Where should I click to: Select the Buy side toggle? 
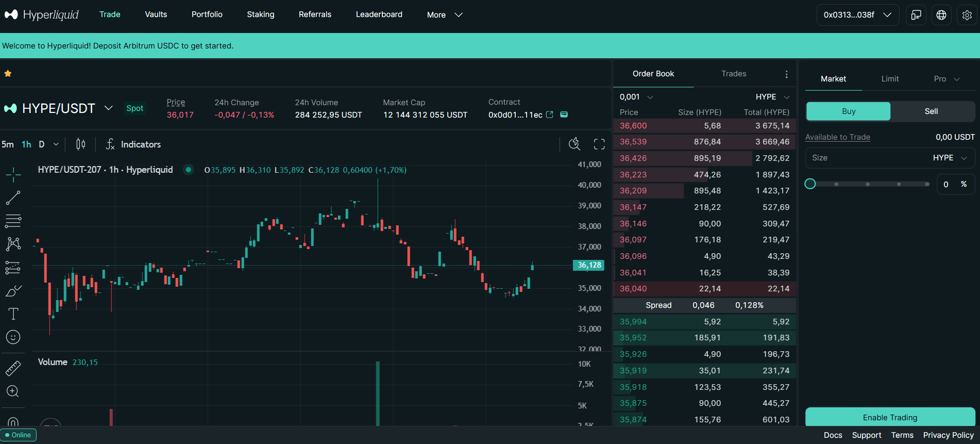(x=848, y=111)
